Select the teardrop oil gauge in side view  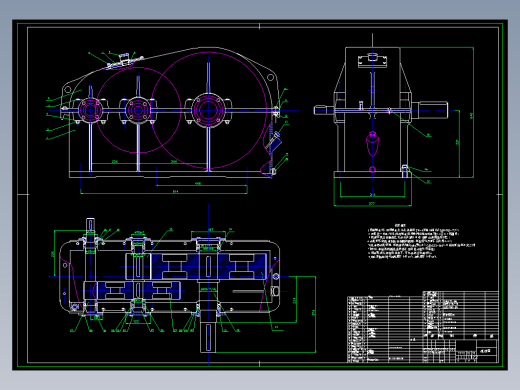pyautogui.click(x=372, y=144)
